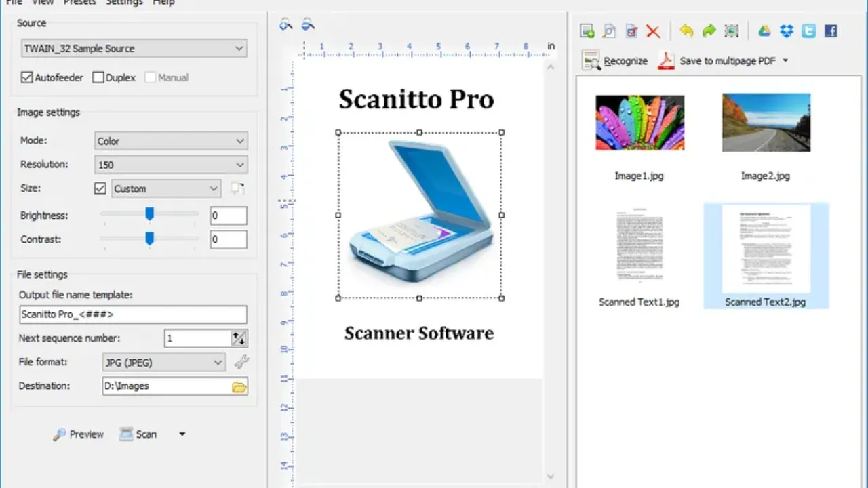The image size is (868, 488).
Task: Click the Recognize OCR icon
Action: click(x=591, y=61)
